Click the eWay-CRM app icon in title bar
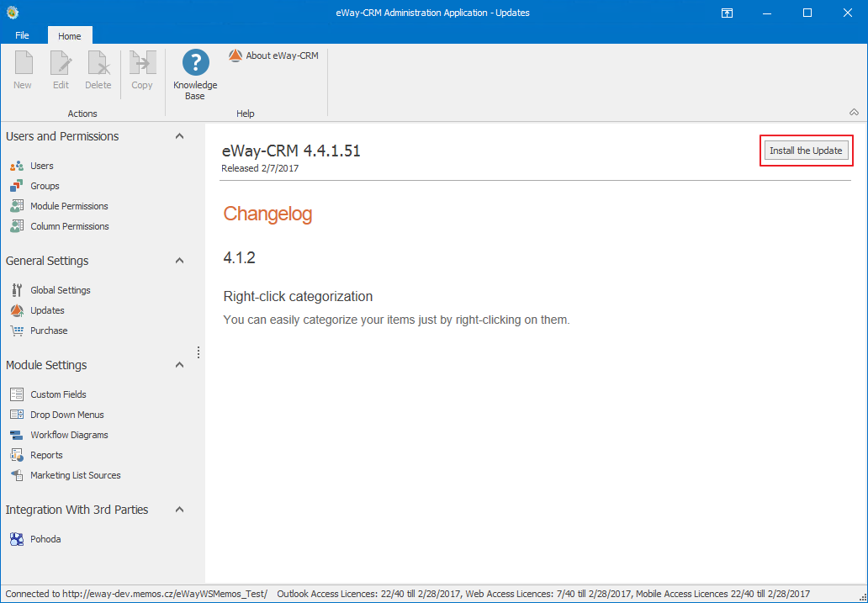The height and width of the screenshot is (603, 868). [12, 12]
